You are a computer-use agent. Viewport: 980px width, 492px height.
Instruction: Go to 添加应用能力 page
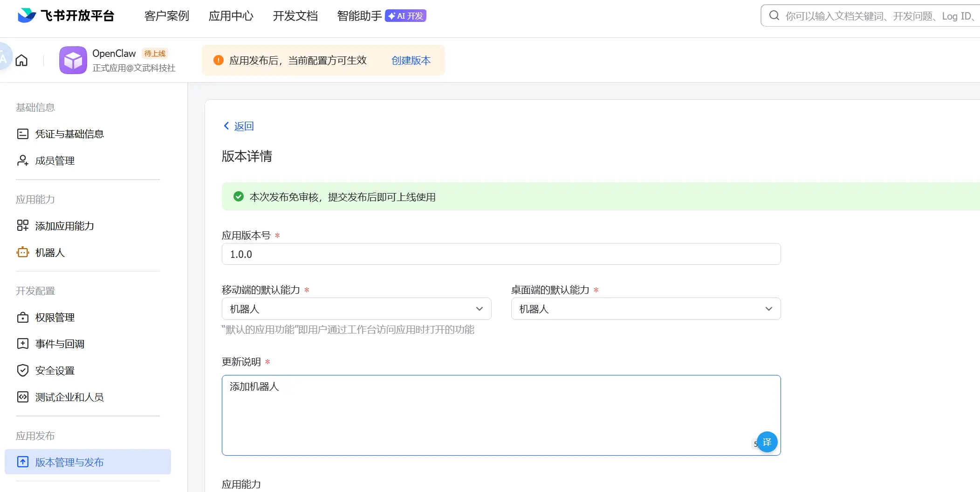[64, 226]
